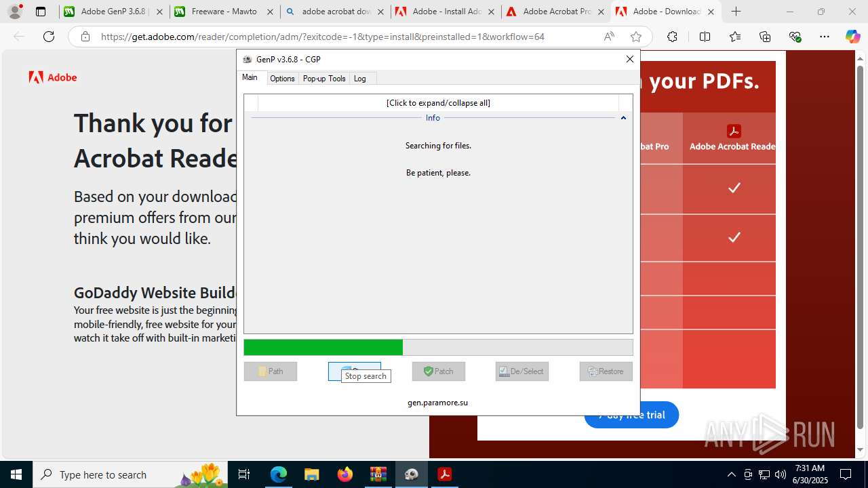
Task: Toggle the Read aloud icon
Action: [x=609, y=37]
